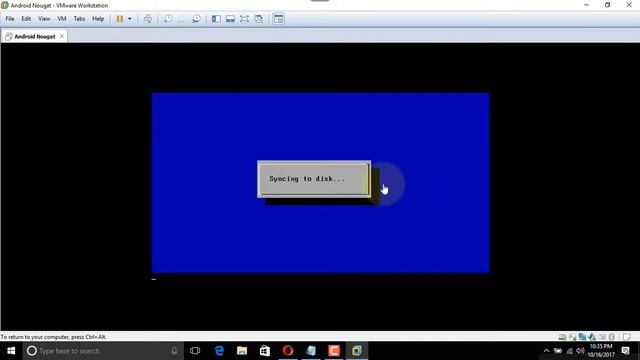Screen dimensions: 640x360
Task: Click the Unity mode toolbar icon
Action: point(258,19)
